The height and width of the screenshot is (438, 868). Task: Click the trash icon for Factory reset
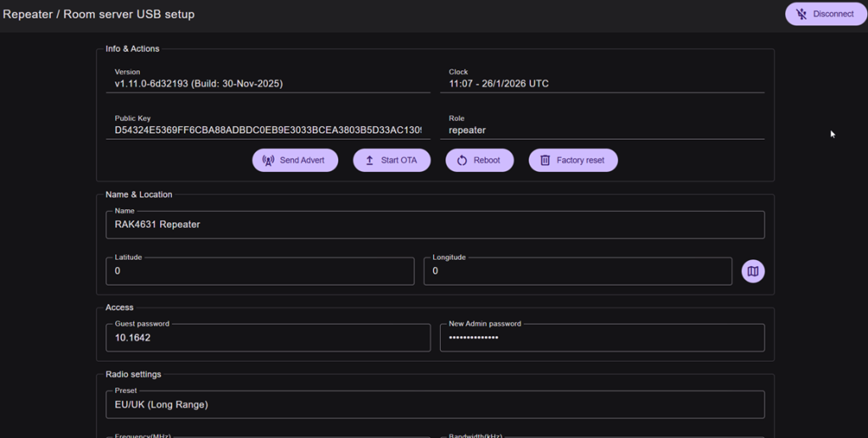pyautogui.click(x=545, y=160)
